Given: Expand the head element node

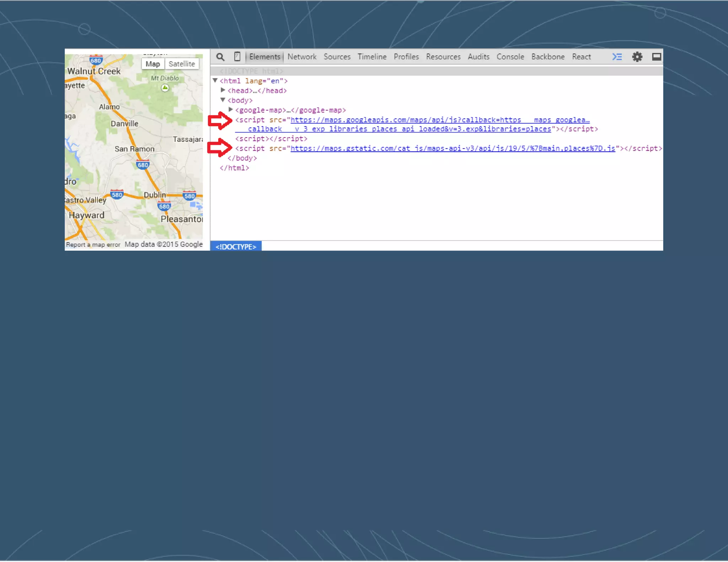Looking at the screenshot, I should pyautogui.click(x=223, y=90).
